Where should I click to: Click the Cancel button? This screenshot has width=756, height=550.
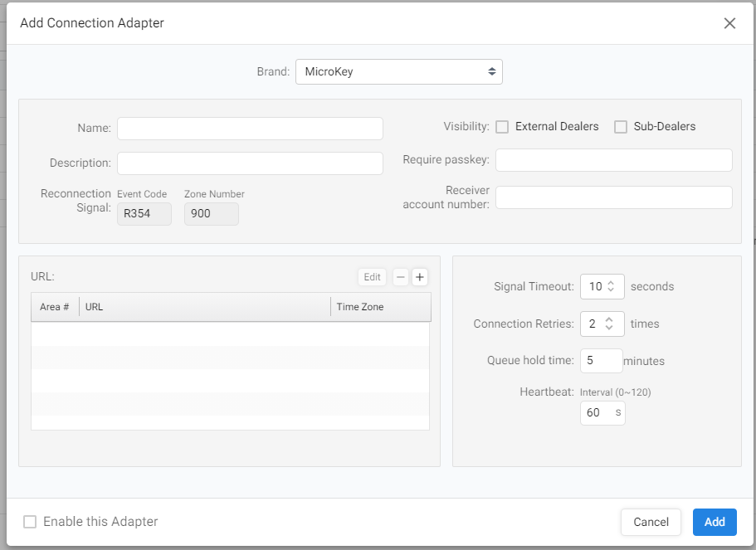point(651,522)
